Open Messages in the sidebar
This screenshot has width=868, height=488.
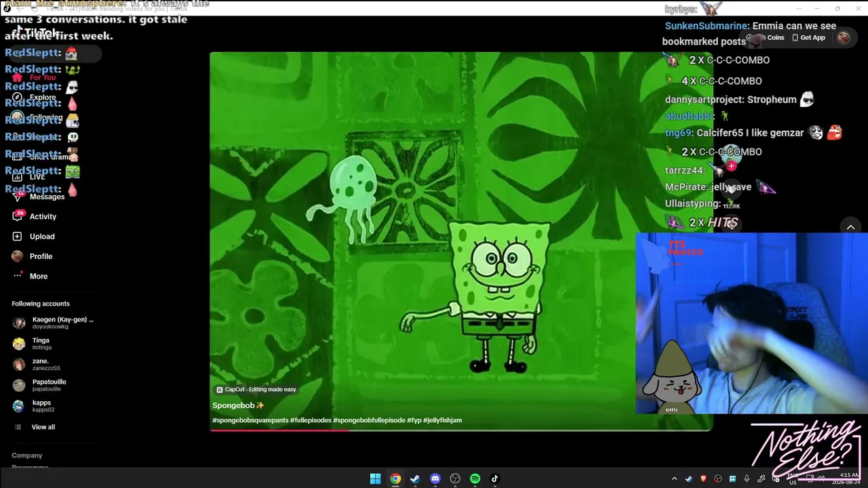[x=47, y=197]
